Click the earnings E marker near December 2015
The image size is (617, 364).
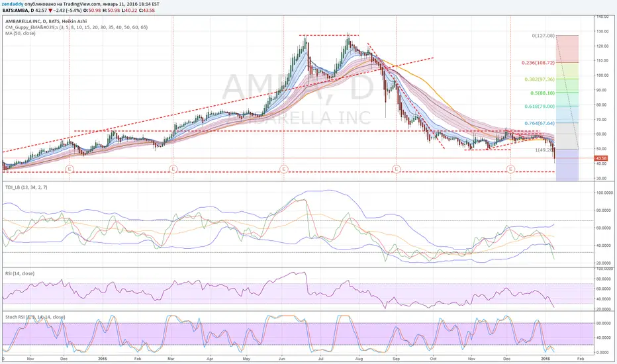[511, 169]
